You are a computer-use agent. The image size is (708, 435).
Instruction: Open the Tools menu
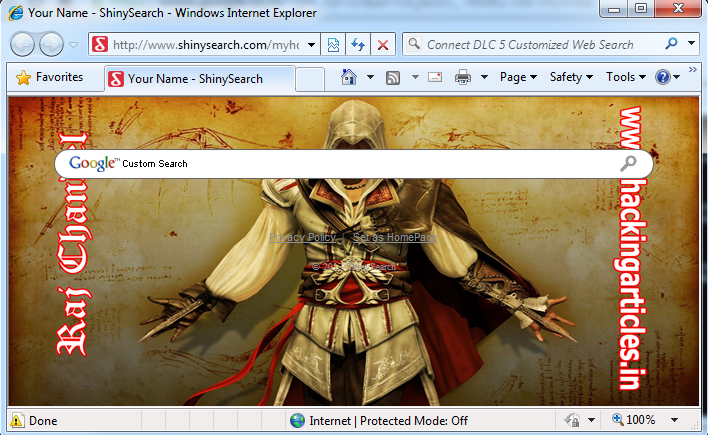[626, 77]
